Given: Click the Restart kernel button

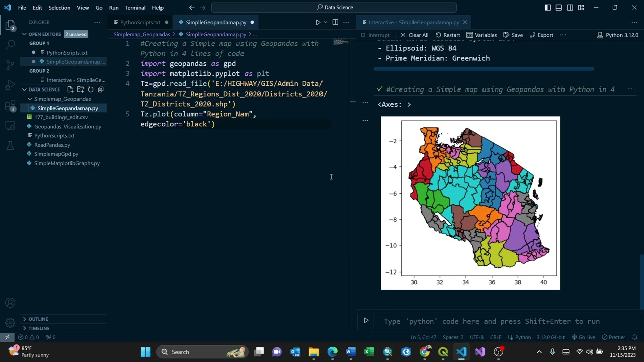Looking at the screenshot, I should point(448,35).
